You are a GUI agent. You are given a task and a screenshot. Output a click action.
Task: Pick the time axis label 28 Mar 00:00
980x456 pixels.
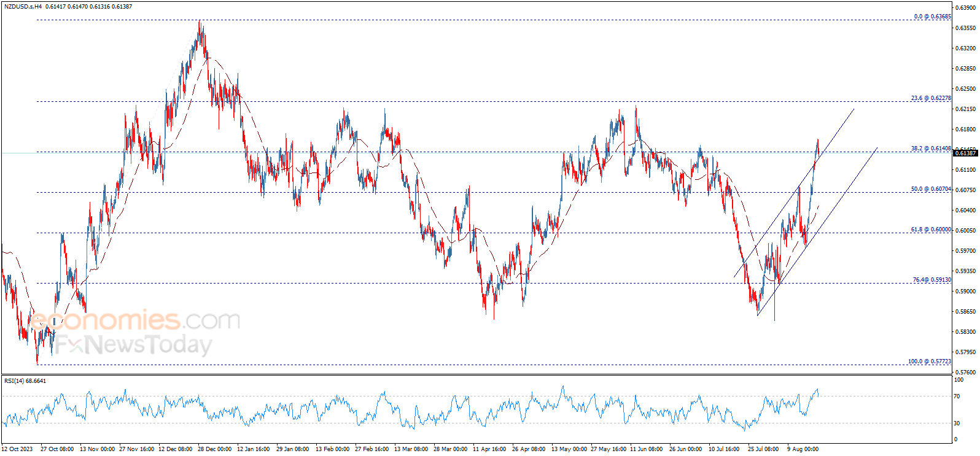(x=451, y=449)
